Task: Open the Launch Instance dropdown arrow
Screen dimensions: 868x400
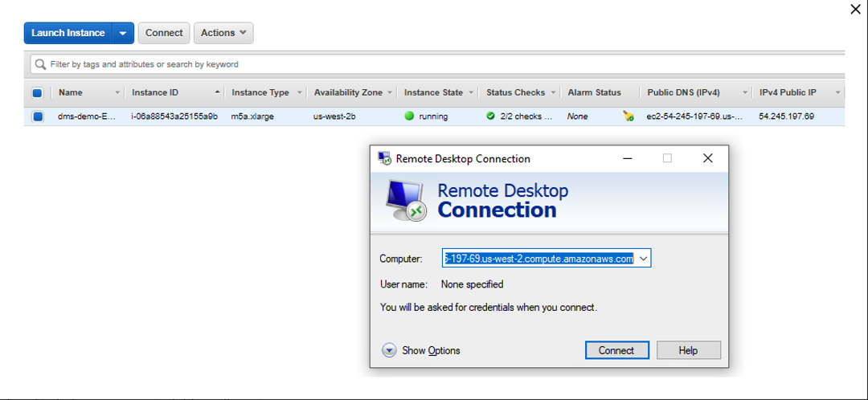Action: coord(122,33)
